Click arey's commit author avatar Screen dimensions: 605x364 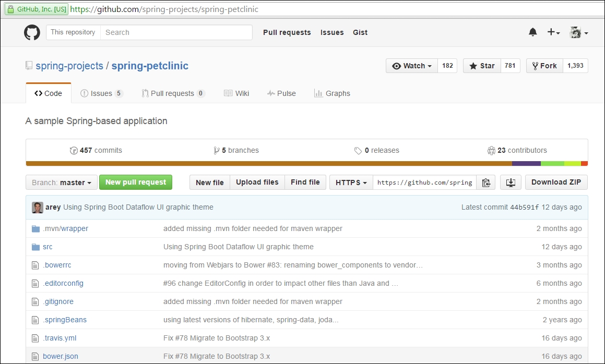click(x=38, y=208)
